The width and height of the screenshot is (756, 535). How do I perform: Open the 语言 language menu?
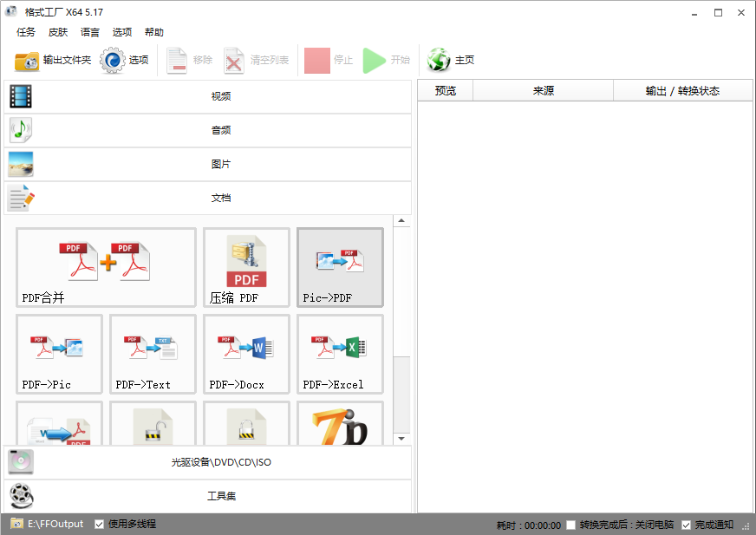[x=90, y=32]
